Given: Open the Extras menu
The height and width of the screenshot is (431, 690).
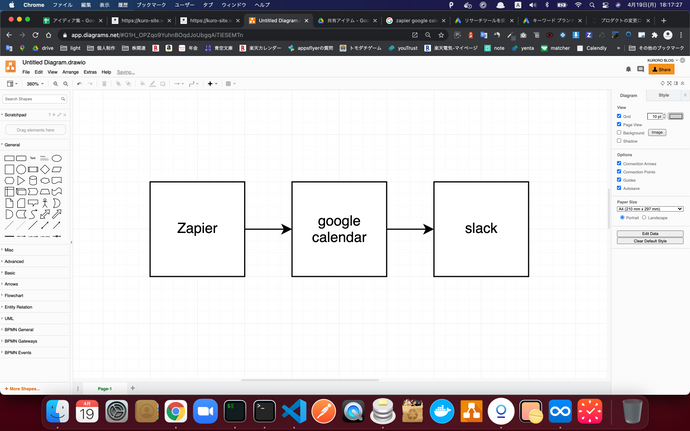Looking at the screenshot, I should [x=90, y=72].
